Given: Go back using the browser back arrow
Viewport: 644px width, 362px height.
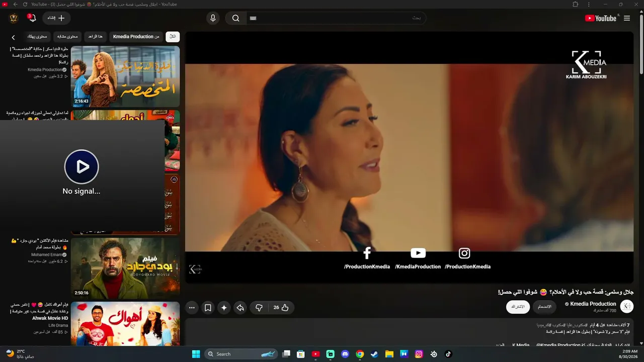Looking at the screenshot, I should 15,4.
